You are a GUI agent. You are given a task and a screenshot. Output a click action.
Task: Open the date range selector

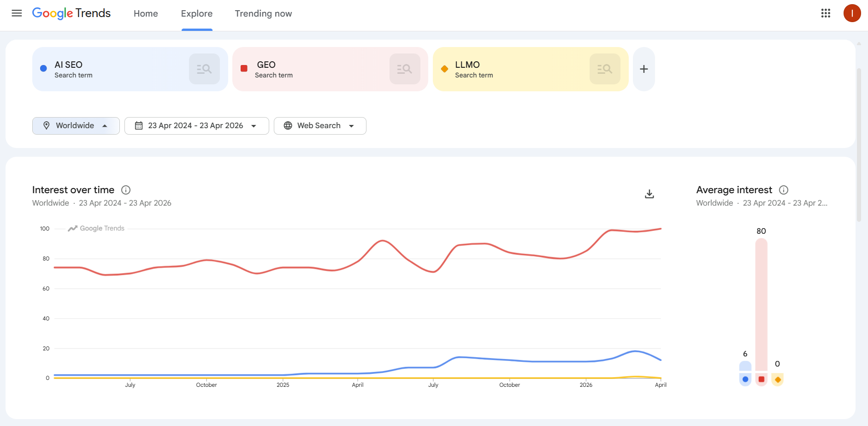pyautogui.click(x=196, y=125)
